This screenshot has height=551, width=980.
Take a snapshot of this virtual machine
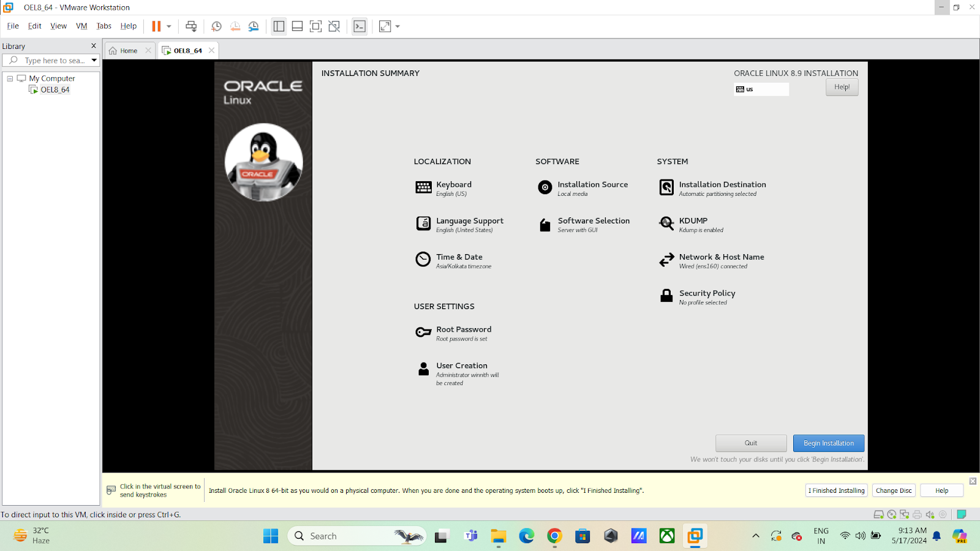point(216,26)
